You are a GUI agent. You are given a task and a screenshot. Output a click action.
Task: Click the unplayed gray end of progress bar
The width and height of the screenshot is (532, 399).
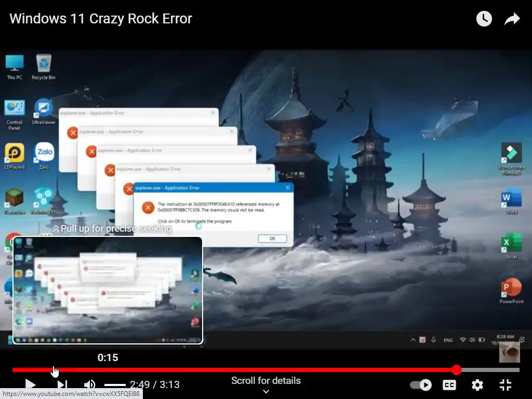point(490,370)
